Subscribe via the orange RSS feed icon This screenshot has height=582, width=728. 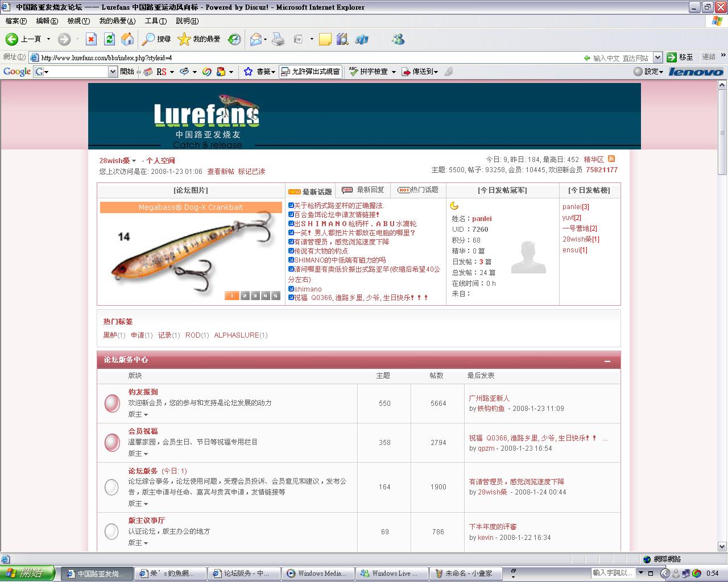pos(611,159)
